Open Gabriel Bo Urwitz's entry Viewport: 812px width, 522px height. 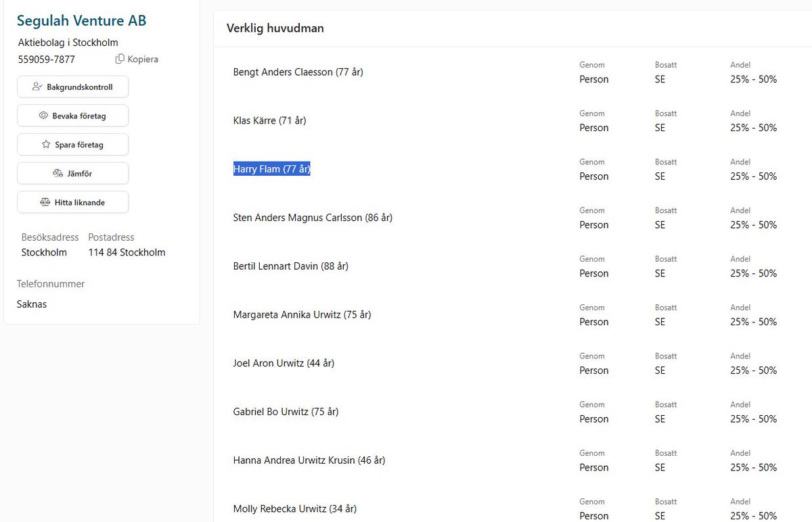coord(286,412)
